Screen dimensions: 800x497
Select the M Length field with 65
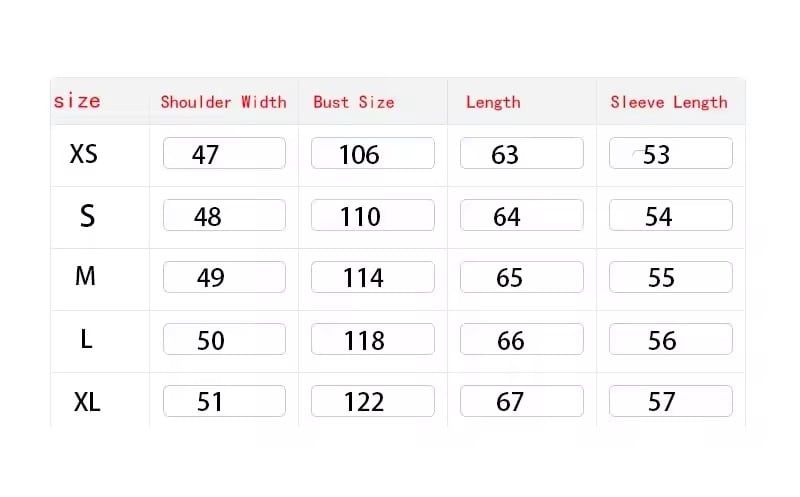click(x=521, y=278)
